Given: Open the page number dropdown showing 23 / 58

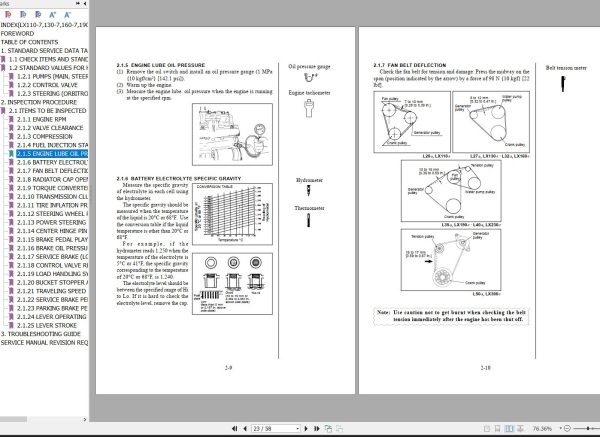Looking at the screenshot, I should coord(298,429).
